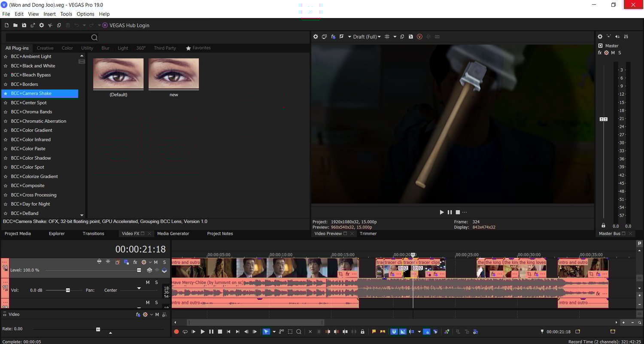This screenshot has height=344, width=644.
Task: Solo audio track 17
Action: point(156,282)
